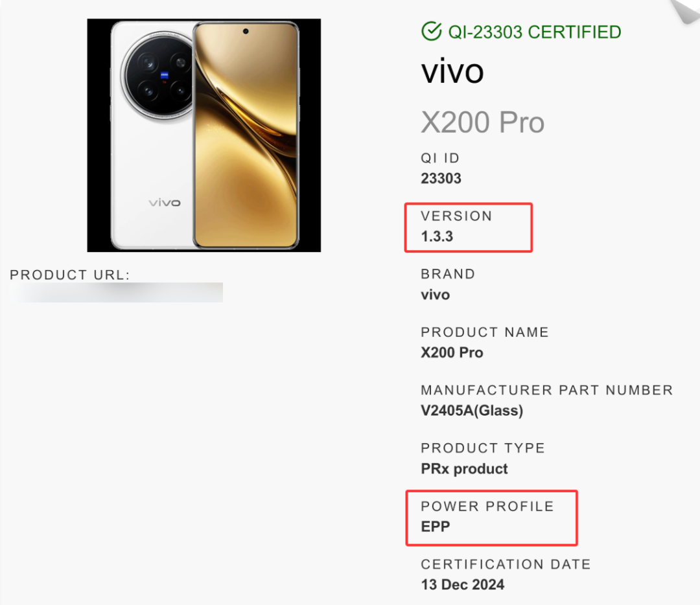
Task: Click the POWER PROFILE label
Action: [487, 507]
